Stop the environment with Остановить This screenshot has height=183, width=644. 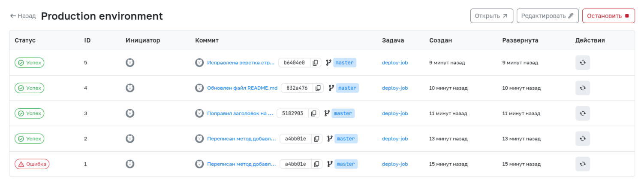pyautogui.click(x=608, y=16)
